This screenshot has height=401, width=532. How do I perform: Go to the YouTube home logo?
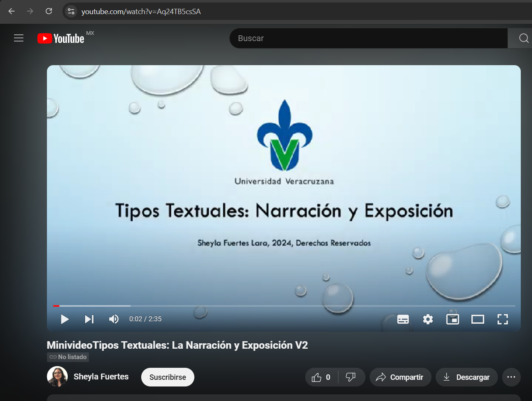(x=61, y=38)
